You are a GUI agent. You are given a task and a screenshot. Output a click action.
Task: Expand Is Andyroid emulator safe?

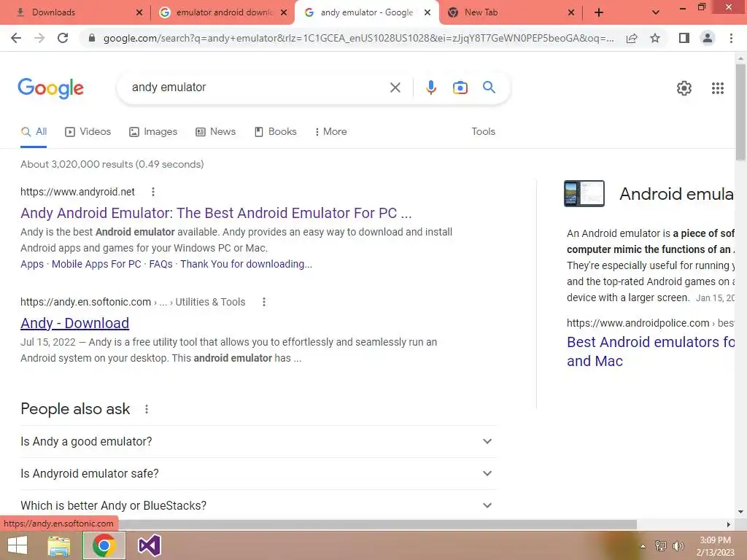pos(258,473)
